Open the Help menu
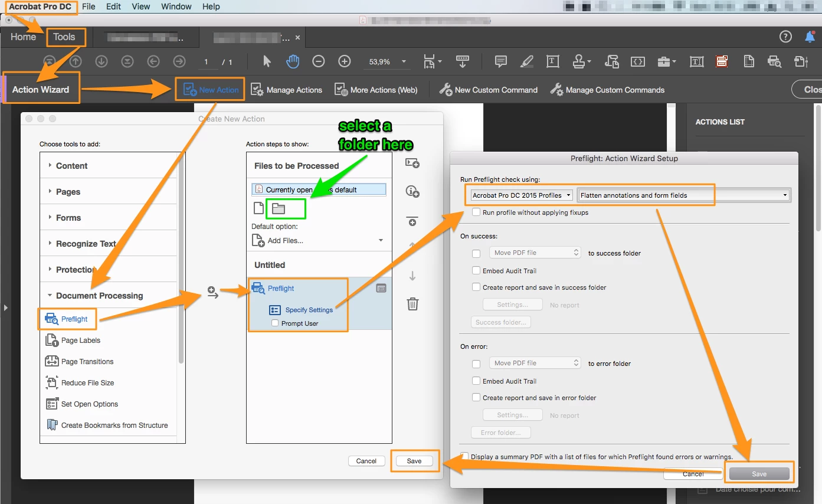Image resolution: width=822 pixels, height=504 pixels. click(x=211, y=6)
